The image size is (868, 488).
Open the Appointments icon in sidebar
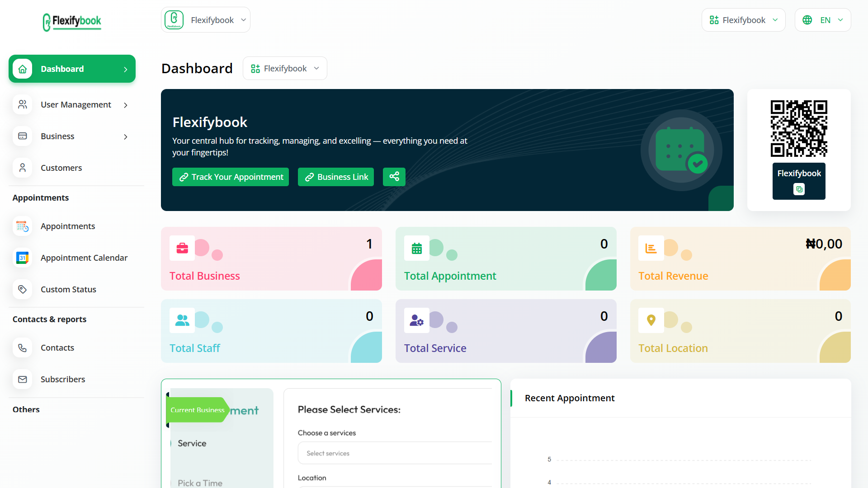[x=22, y=226]
